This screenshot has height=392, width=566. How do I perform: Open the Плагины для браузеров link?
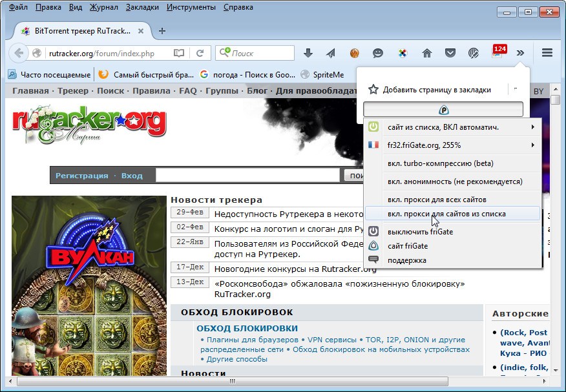point(251,340)
